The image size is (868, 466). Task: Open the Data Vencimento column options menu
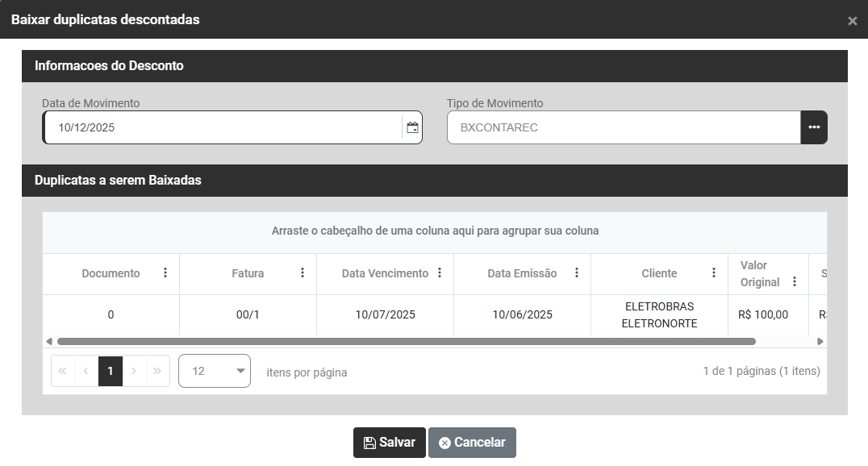(440, 273)
